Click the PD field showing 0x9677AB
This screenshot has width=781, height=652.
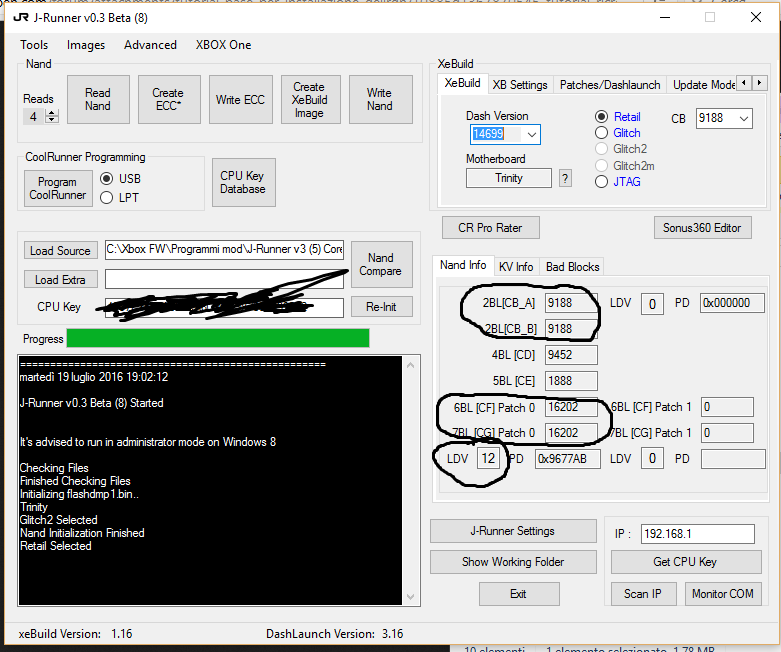pos(568,459)
